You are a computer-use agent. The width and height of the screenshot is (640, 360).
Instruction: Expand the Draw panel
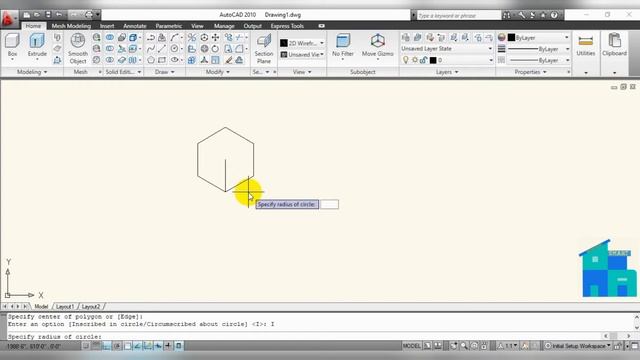pyautogui.click(x=164, y=72)
